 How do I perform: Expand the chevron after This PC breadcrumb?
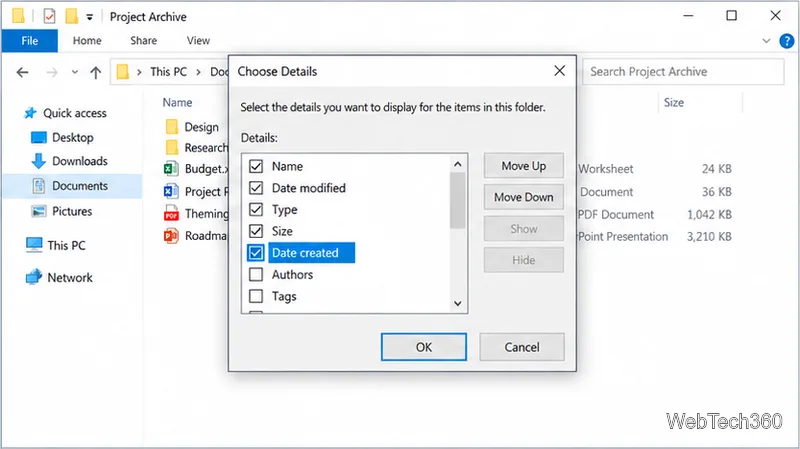coord(198,72)
